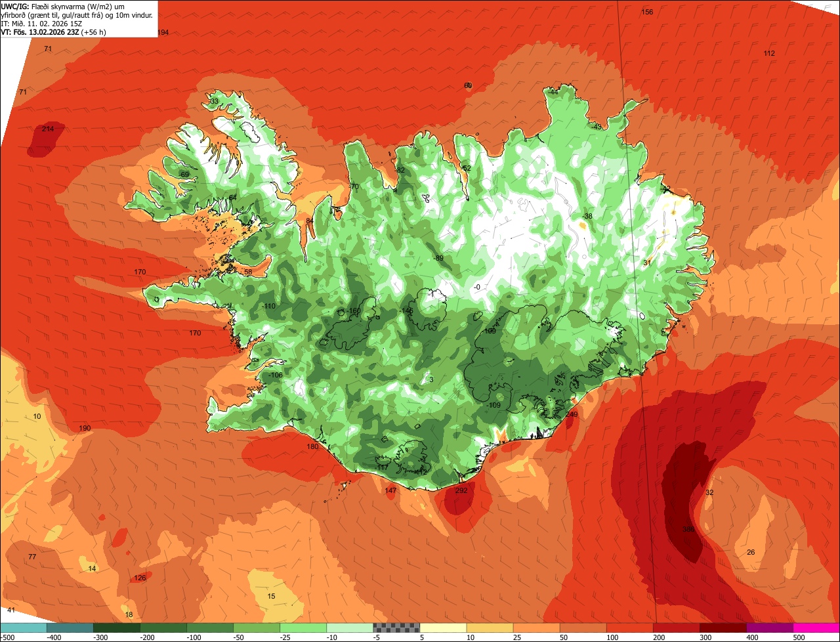The image size is (840, 642).
Task: Select the dark red 300 to 400 swatch
Action: [723, 628]
